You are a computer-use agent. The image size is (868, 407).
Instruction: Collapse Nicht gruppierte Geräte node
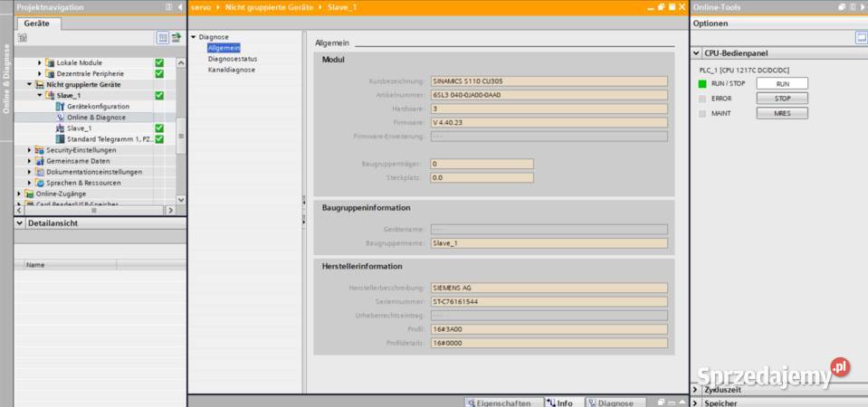[x=29, y=85]
